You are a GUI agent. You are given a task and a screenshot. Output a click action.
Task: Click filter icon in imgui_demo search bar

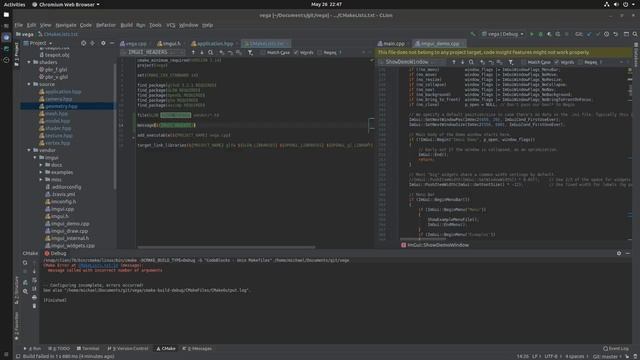point(511,62)
